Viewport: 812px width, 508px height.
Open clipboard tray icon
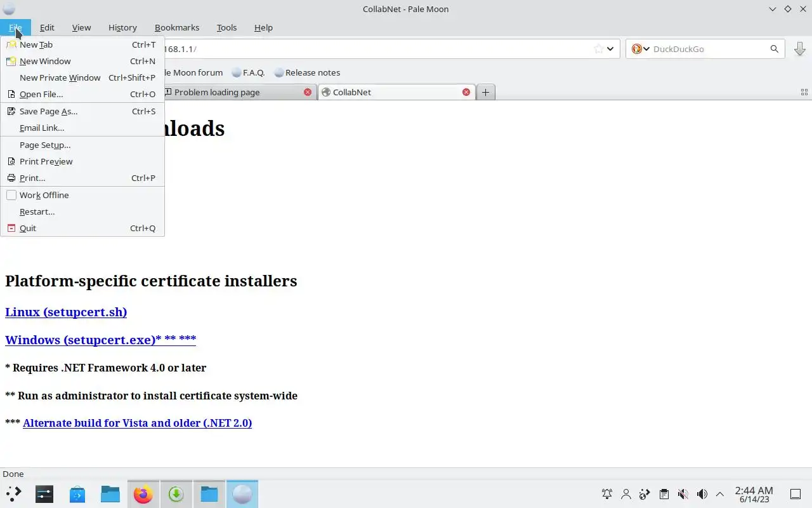[x=664, y=494]
